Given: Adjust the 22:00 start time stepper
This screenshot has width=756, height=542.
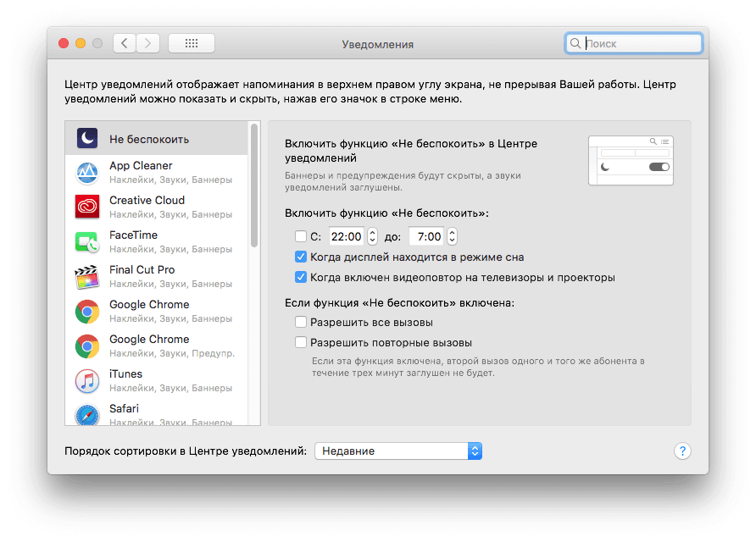Looking at the screenshot, I should [x=372, y=237].
